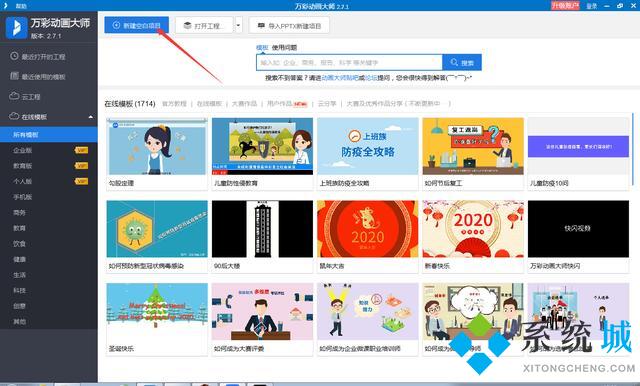Screen dimensions: 640x386
Task: Click the 万彩动画大师 logo icon
Action: pos(16,27)
